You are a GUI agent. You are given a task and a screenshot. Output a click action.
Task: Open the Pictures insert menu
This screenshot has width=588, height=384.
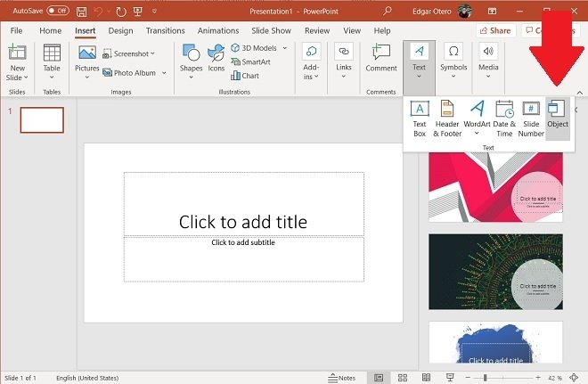(x=87, y=61)
